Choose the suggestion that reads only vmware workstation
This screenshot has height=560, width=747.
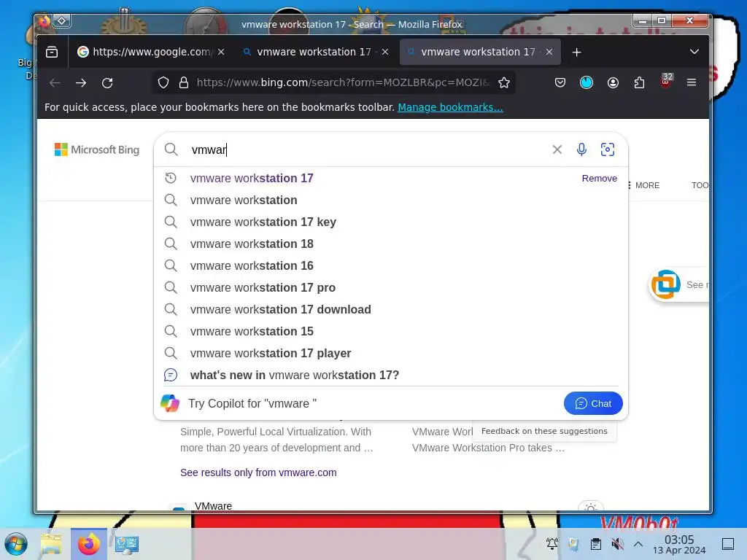click(x=391, y=200)
